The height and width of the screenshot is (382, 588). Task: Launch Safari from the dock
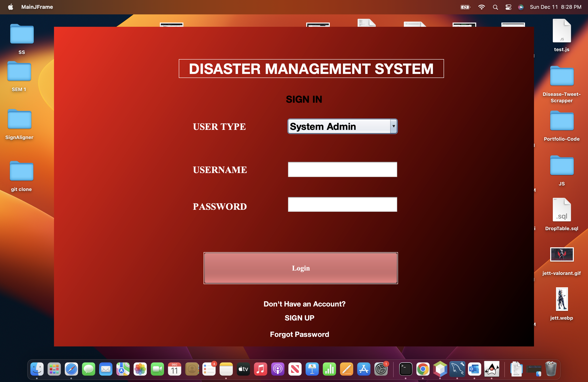(71, 369)
